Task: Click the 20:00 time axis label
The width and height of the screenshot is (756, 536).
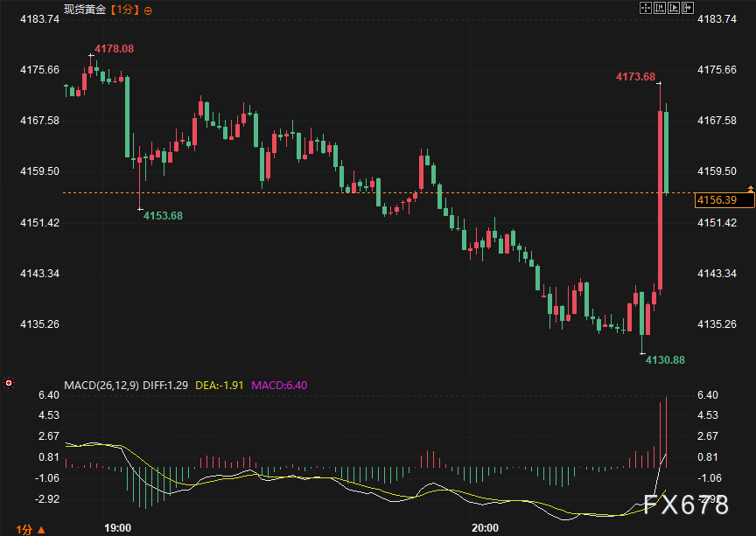Action: click(485, 528)
